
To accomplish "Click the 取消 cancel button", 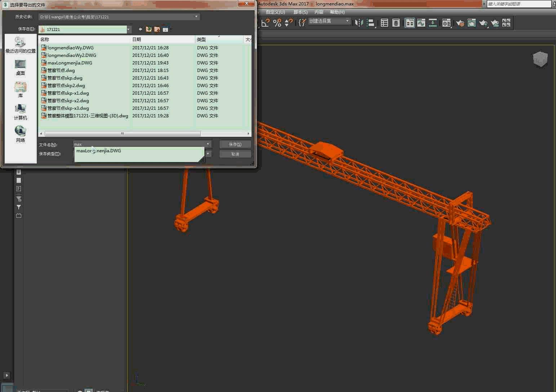I will click(x=235, y=154).
